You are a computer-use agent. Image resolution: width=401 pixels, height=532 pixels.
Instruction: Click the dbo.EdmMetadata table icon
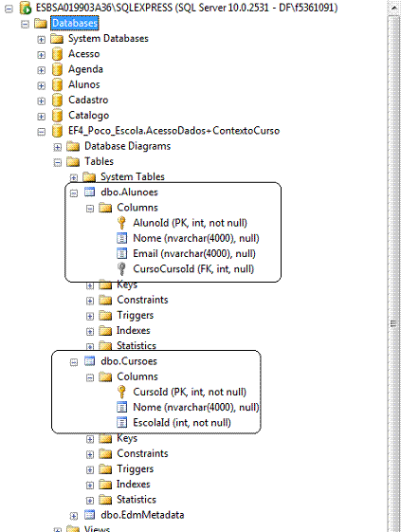[x=89, y=515]
